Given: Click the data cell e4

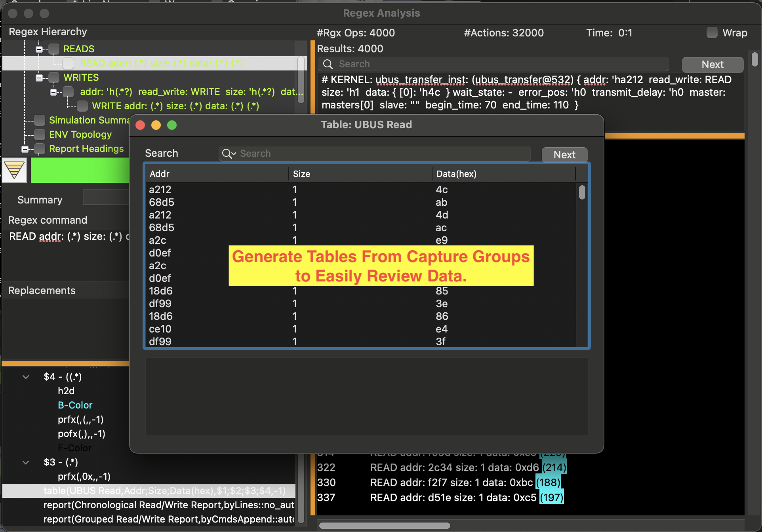Looking at the screenshot, I should (442, 329).
